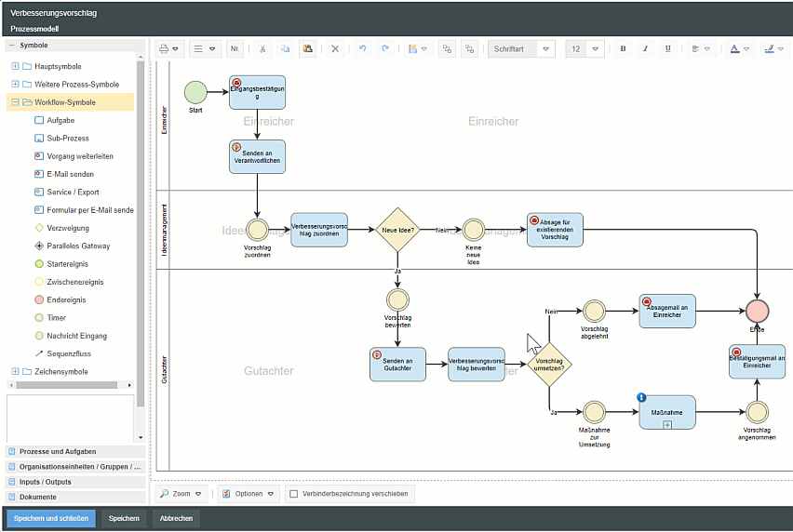Select the Neue Idee? decision diamond
Screen dimensions: 793x532
398,230
